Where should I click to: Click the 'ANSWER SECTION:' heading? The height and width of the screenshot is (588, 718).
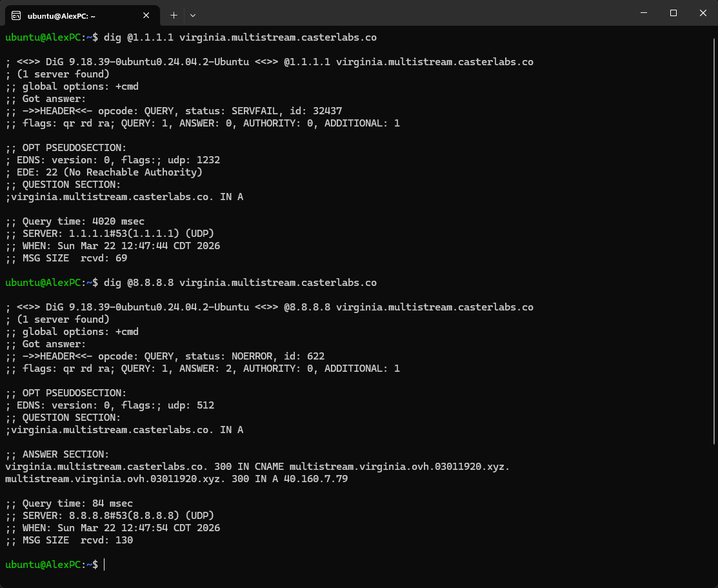click(x=57, y=454)
